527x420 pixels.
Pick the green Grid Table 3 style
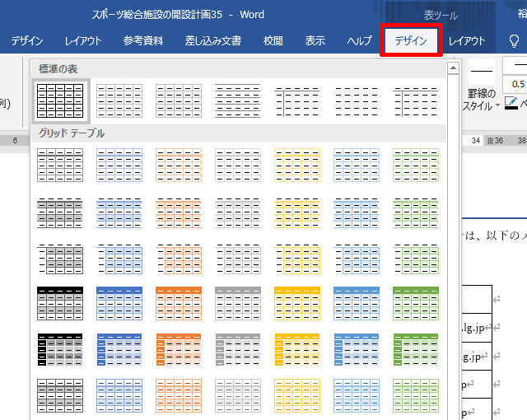tap(415, 259)
